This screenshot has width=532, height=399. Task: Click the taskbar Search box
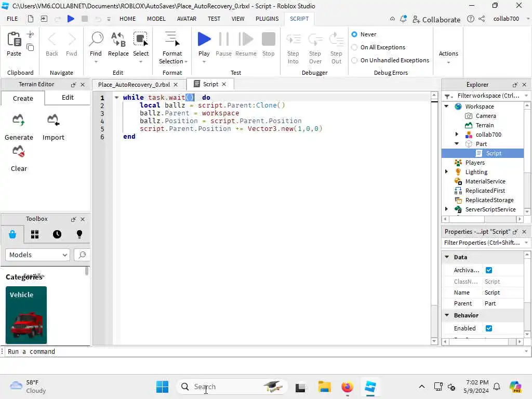pyautogui.click(x=232, y=387)
